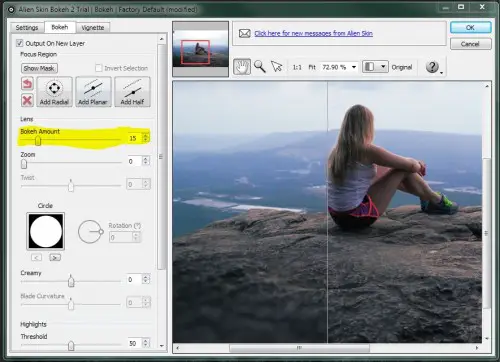Click the preview scroll right arrow
This screenshot has width=500, height=362.
click(x=477, y=348)
